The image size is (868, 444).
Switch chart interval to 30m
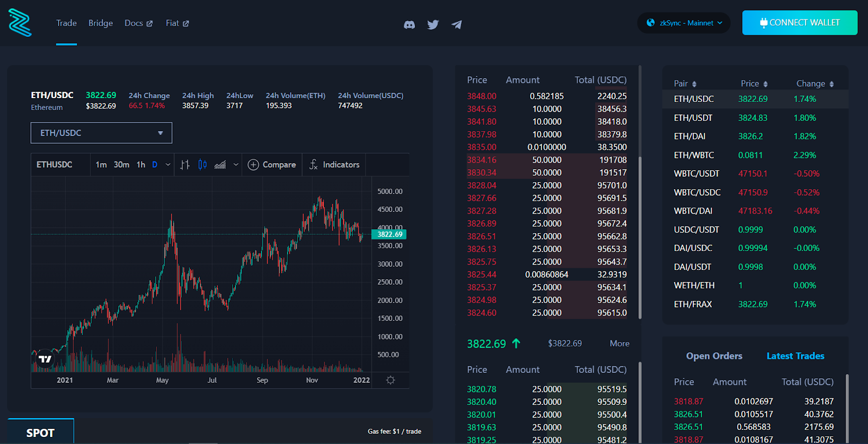[x=122, y=165]
